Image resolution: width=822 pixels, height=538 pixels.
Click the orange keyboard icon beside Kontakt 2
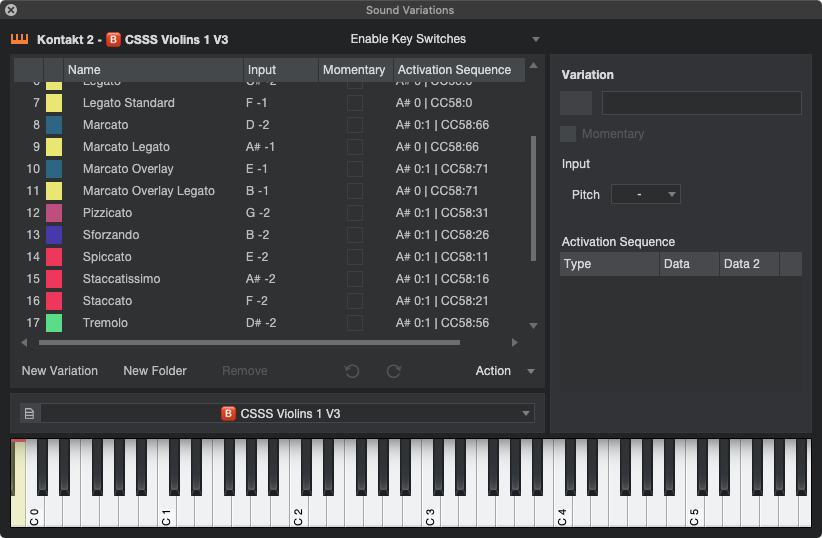point(19,39)
